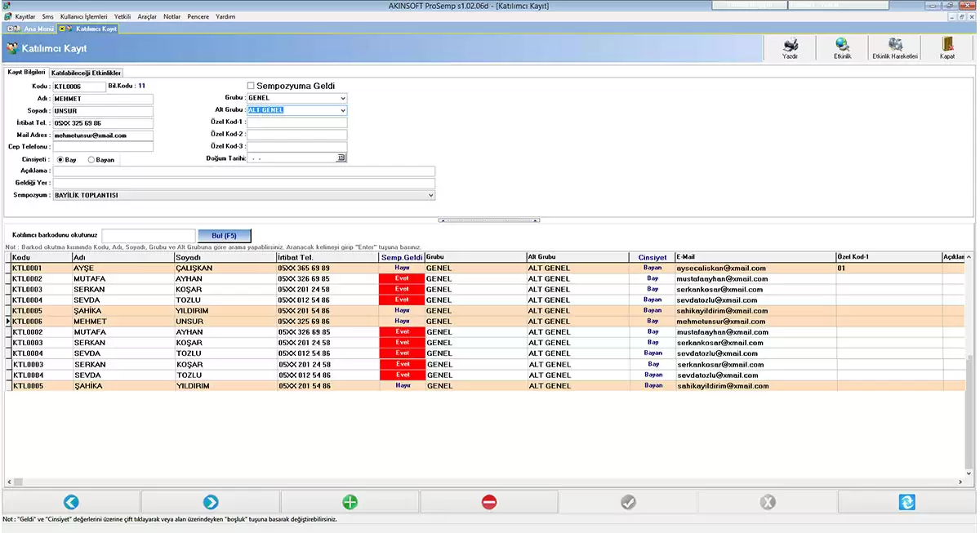
Task: Enable the Sempozyuma Geldi checkbox
Action: (252, 86)
